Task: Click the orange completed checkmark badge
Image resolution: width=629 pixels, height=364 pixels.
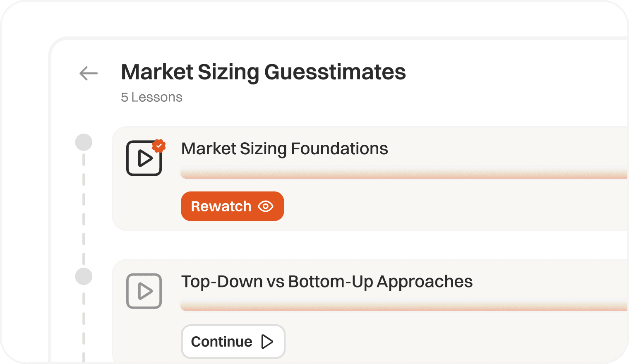Action: click(x=159, y=146)
